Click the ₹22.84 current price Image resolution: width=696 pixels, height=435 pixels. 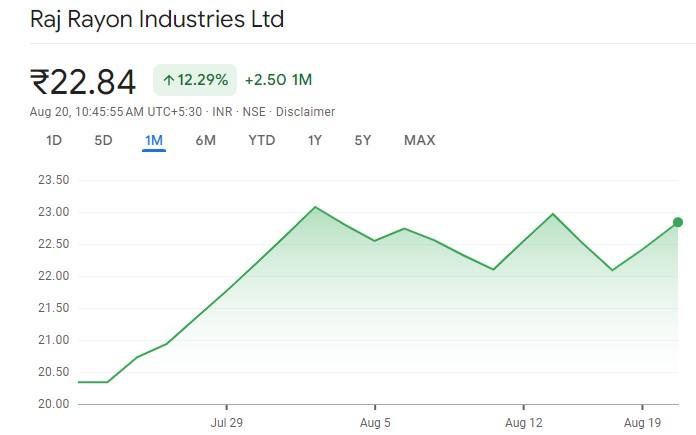coord(83,80)
